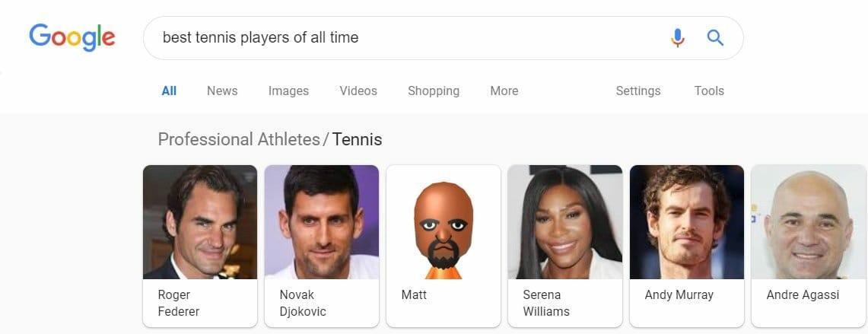
Task: Open the Novak Djokovic card
Action: [x=322, y=246]
